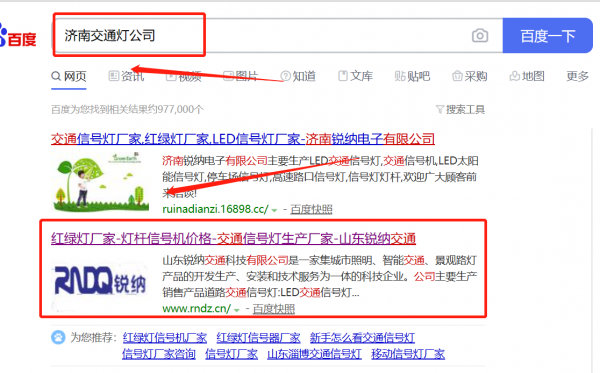Open recommended search 红绿灯信号机厂家
The image size is (600, 373).
[x=165, y=337]
